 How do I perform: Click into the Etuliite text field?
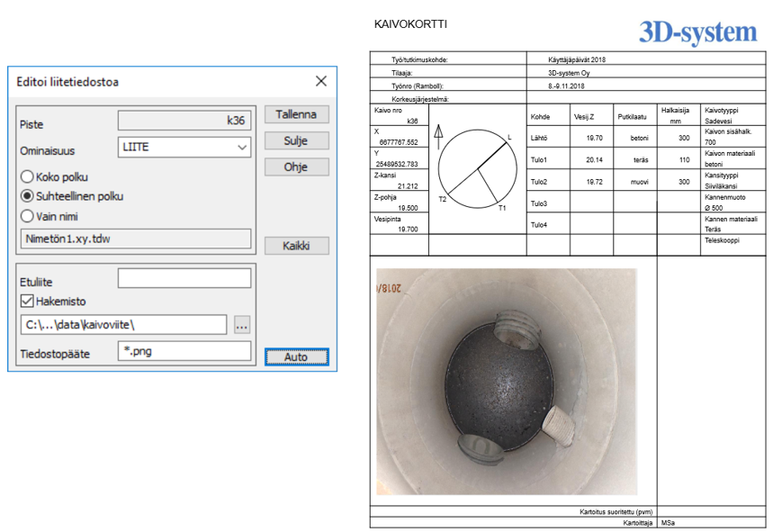tap(184, 279)
